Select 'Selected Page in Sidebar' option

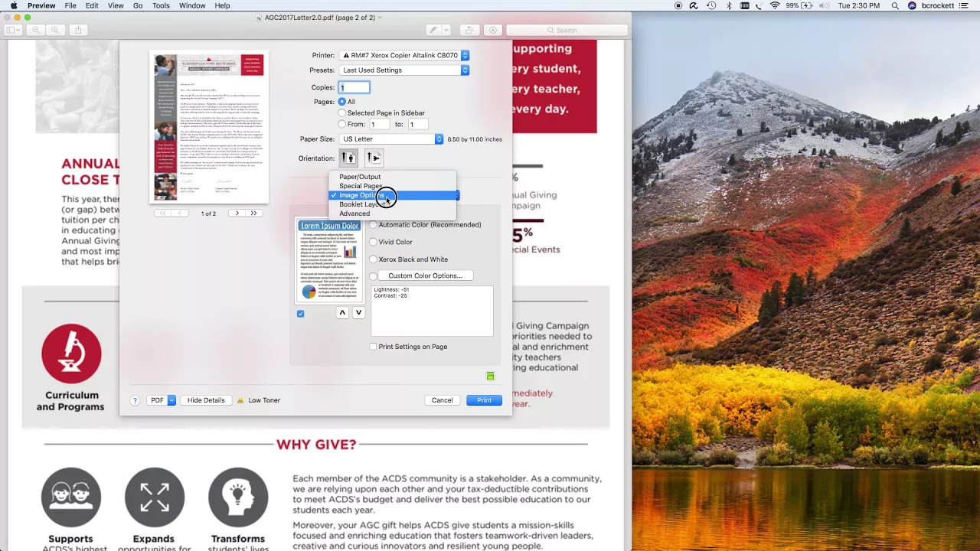pos(342,113)
